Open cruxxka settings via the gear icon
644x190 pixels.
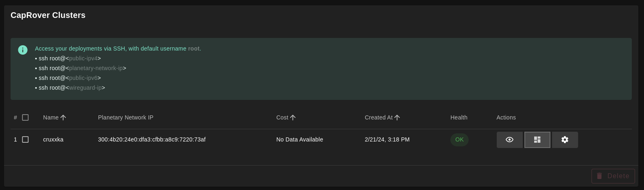[565, 140]
